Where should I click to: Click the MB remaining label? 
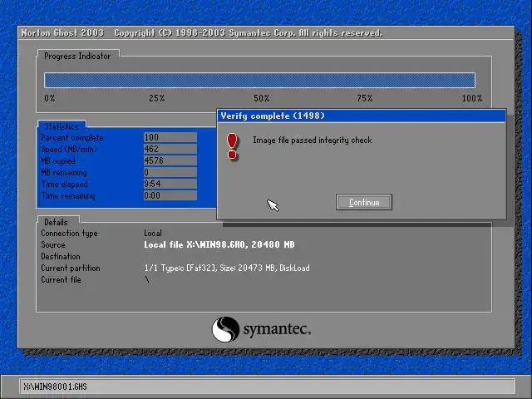(x=64, y=173)
